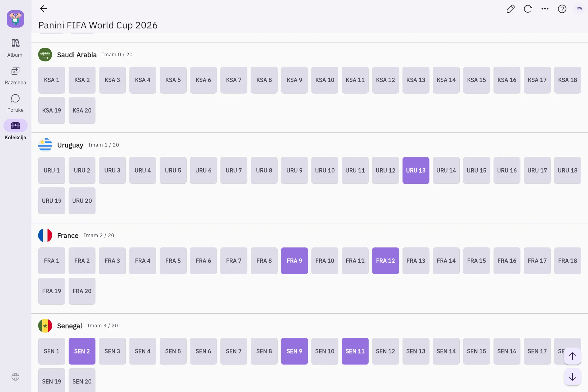Image resolution: width=588 pixels, height=392 pixels.
Task: Unmark owned sticker SEN 2
Action: coord(82,351)
